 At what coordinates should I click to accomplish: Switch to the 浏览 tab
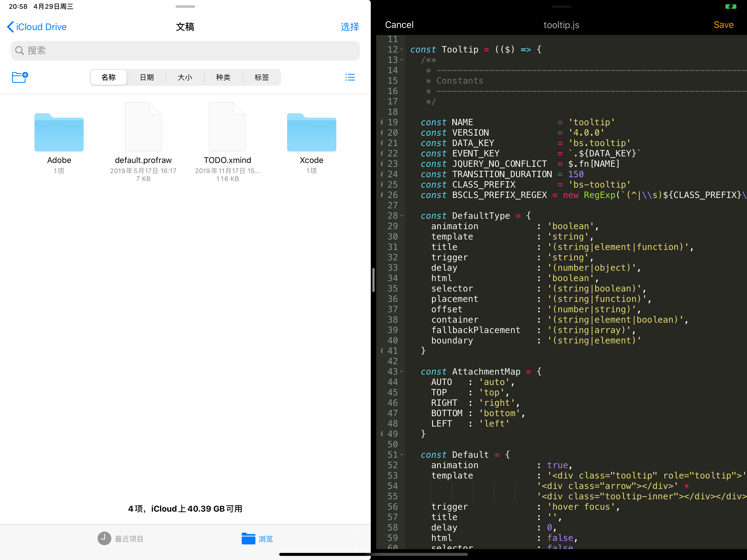click(x=257, y=538)
